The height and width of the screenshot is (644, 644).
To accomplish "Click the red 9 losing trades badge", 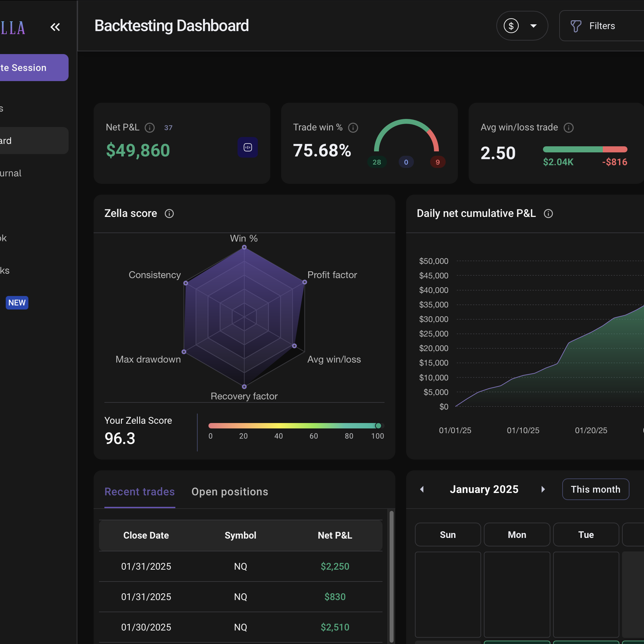I will 438,162.
